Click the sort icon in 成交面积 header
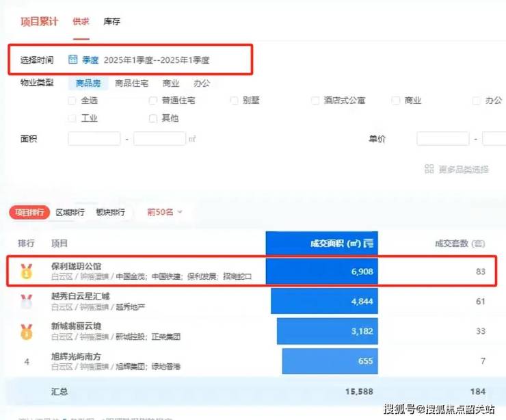This screenshot has width=506, height=420. (369, 243)
